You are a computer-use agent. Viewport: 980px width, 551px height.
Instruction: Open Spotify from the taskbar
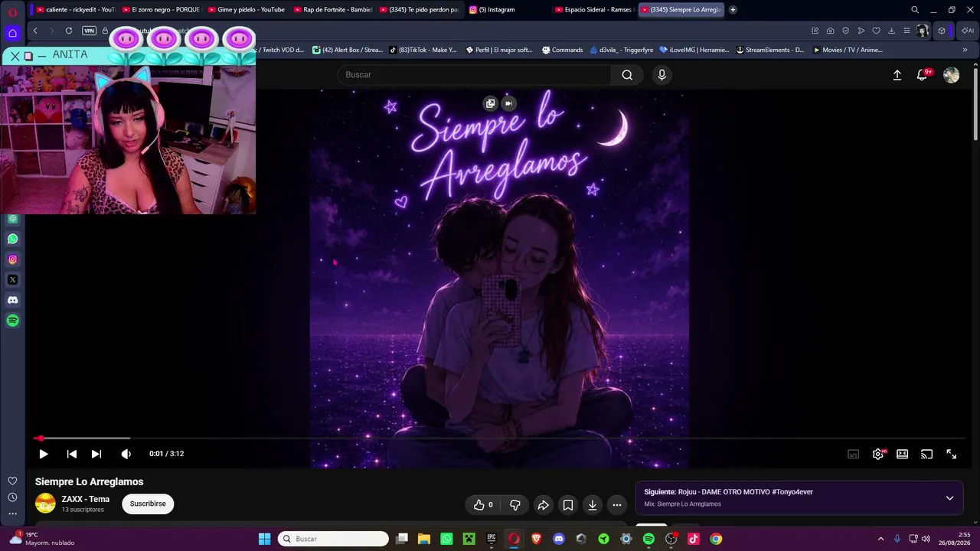pos(648,539)
